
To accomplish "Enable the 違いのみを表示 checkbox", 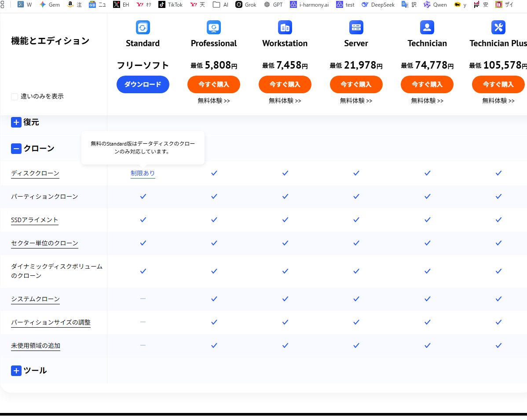I will coord(15,96).
